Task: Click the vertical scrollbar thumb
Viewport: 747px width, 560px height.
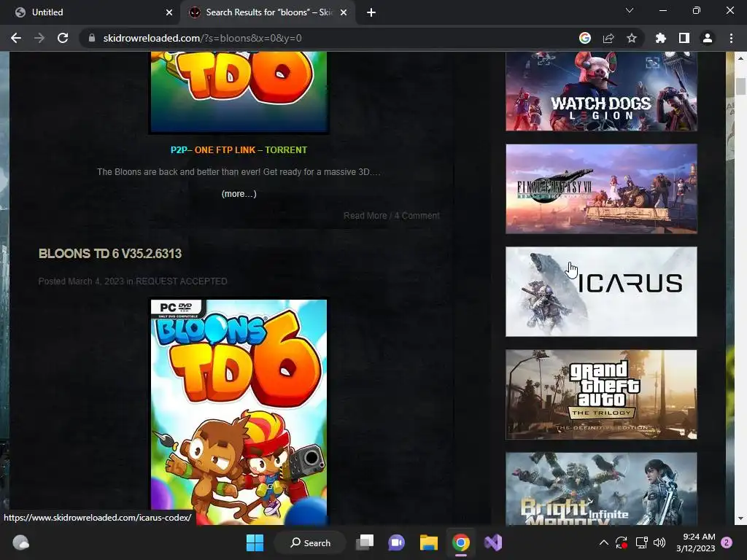Action: 740,87
